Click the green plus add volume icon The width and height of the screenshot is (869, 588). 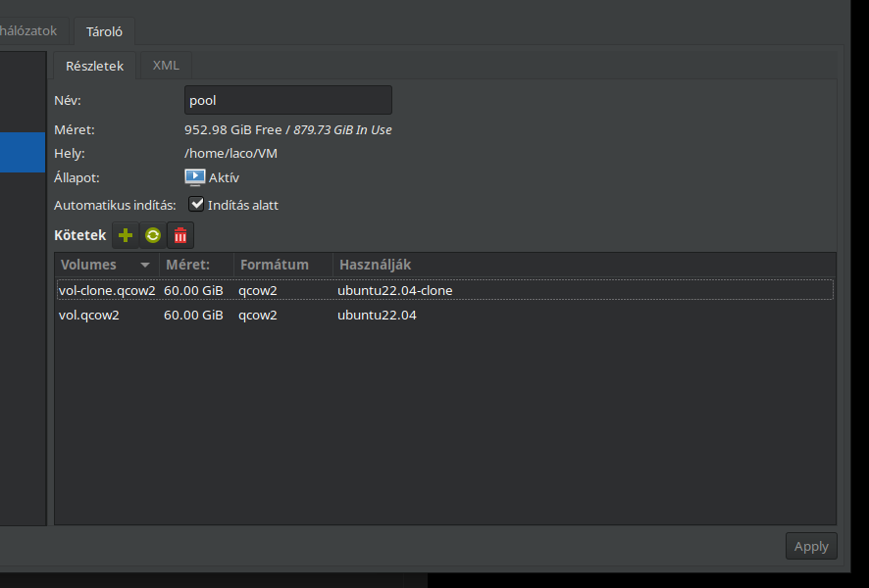[x=126, y=235]
